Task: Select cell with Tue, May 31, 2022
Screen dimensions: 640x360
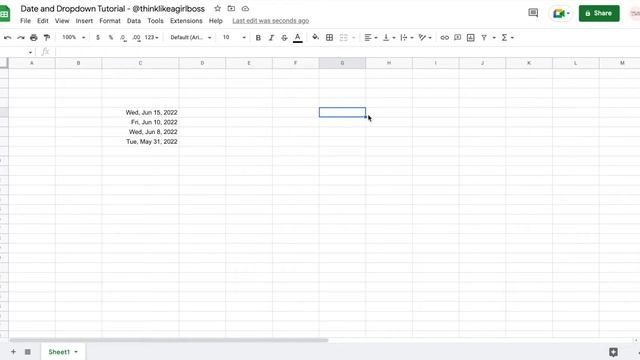Action: (x=140, y=142)
